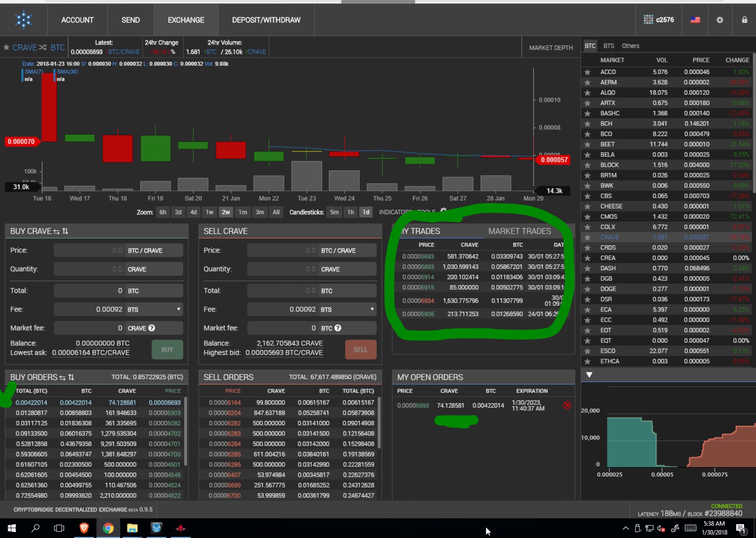Set chart zoom to All

(276, 212)
